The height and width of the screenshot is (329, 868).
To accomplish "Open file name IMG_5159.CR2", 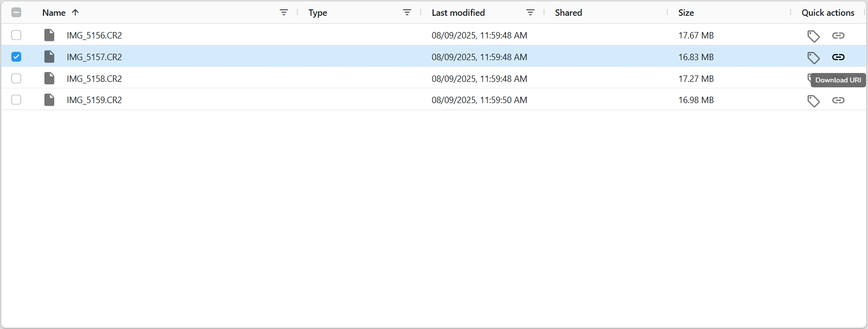I will click(94, 100).
